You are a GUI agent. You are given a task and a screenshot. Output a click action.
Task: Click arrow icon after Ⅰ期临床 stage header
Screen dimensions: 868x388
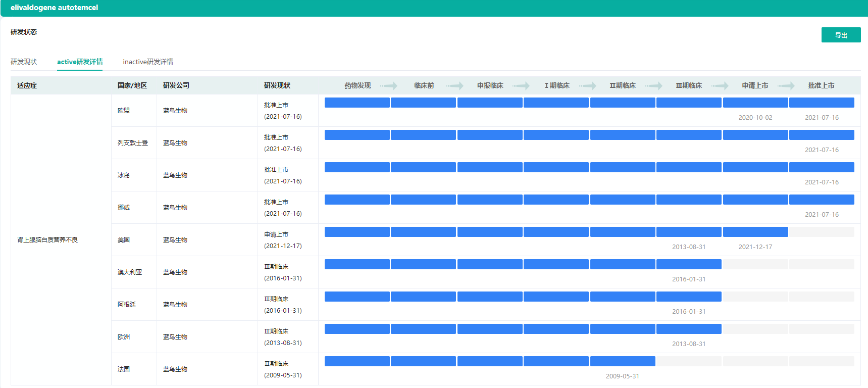pos(588,86)
